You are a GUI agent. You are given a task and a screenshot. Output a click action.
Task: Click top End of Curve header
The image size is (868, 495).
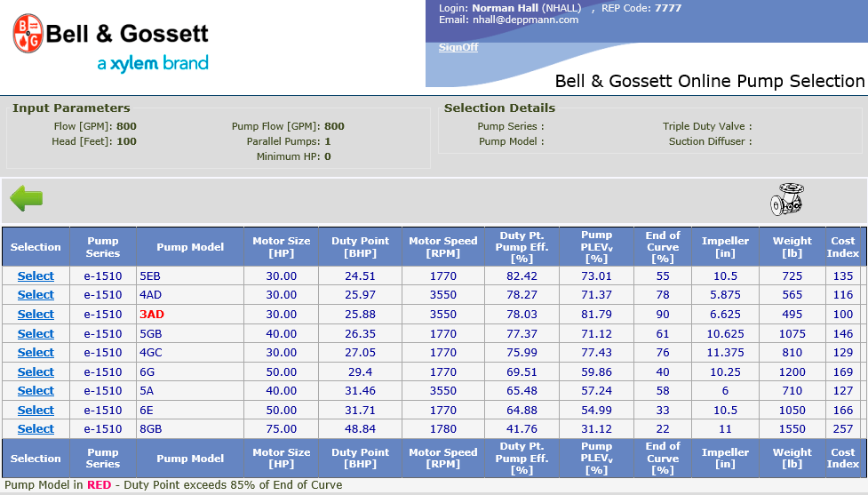pyautogui.click(x=663, y=247)
